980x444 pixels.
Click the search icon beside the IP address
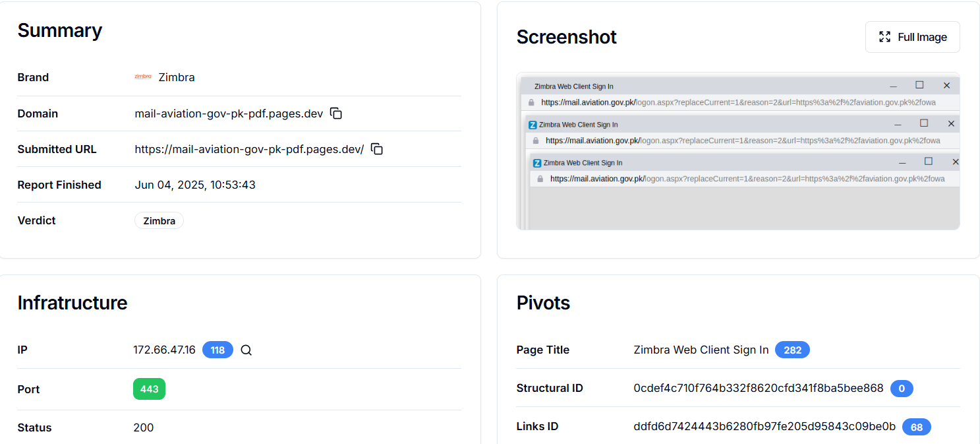tap(246, 350)
